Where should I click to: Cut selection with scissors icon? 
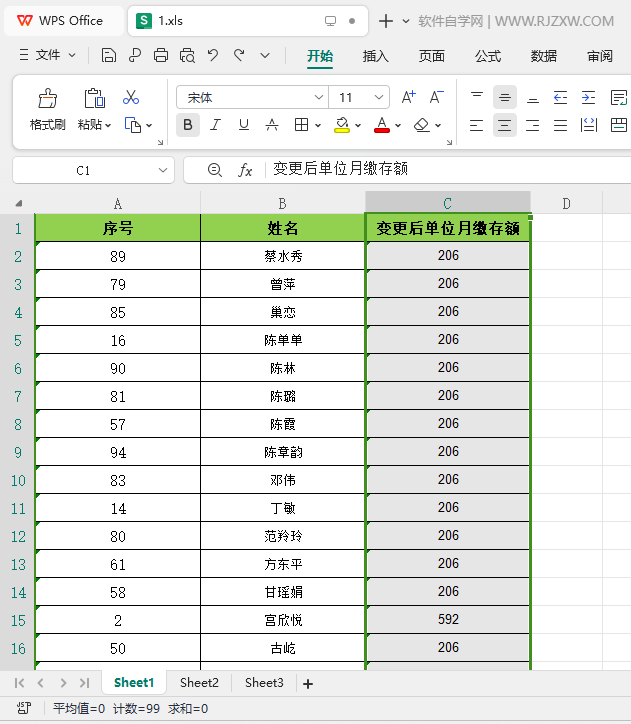131,97
